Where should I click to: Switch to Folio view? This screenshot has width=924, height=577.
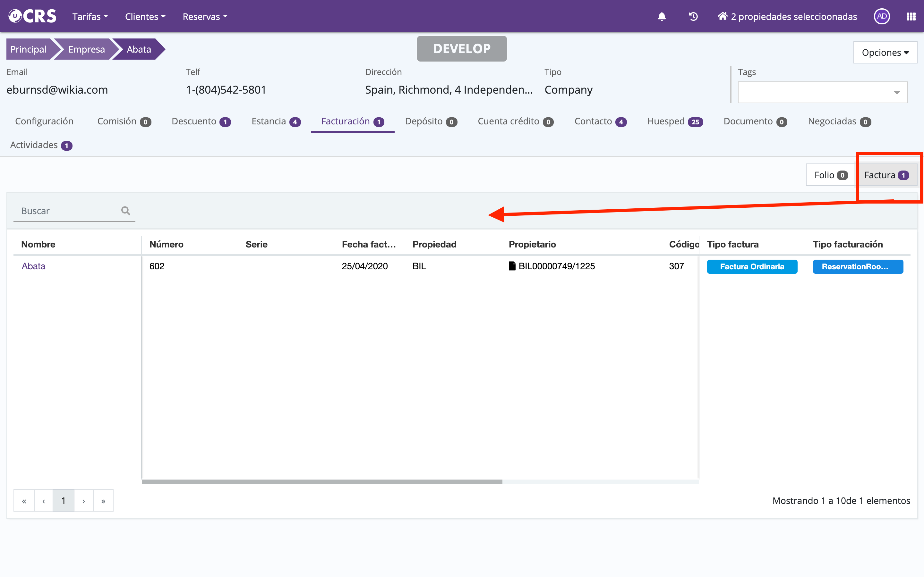830,175
